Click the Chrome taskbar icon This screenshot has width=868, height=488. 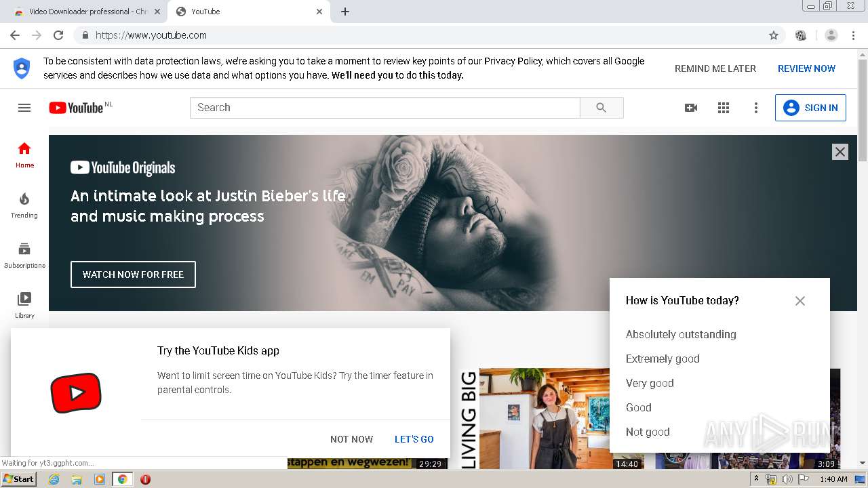[x=122, y=479]
